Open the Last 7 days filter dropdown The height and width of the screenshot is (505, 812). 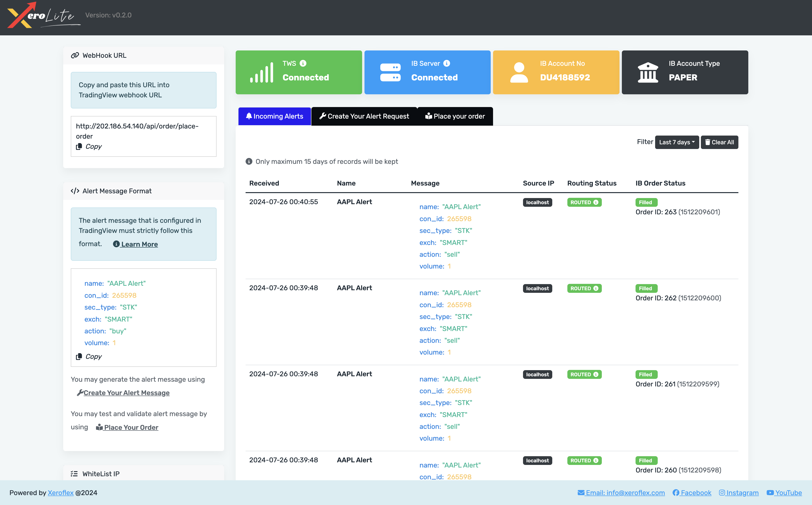click(677, 142)
